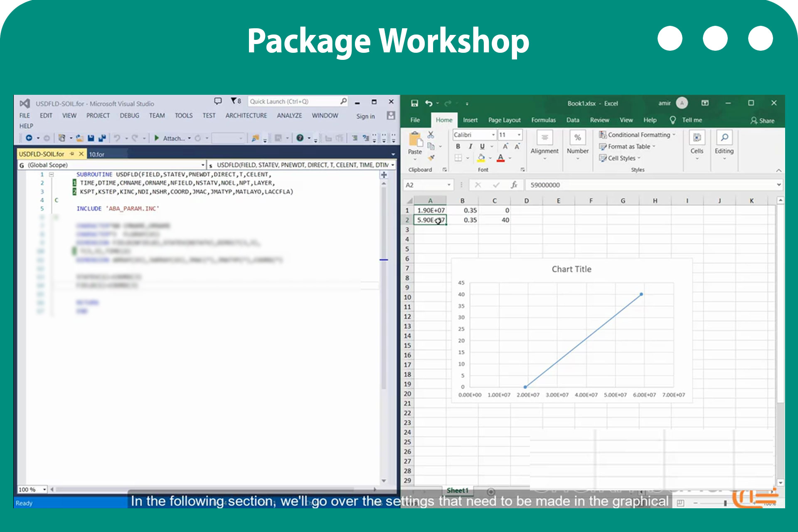The image size is (798, 532).
Task: Select cell C2 containing 40
Action: pos(494,220)
